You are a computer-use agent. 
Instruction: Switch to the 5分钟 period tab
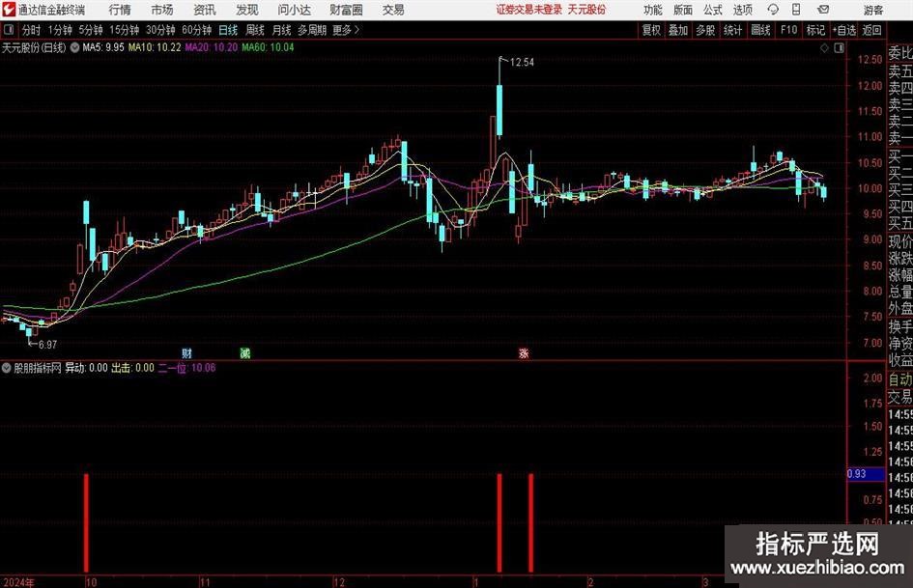[x=90, y=30]
